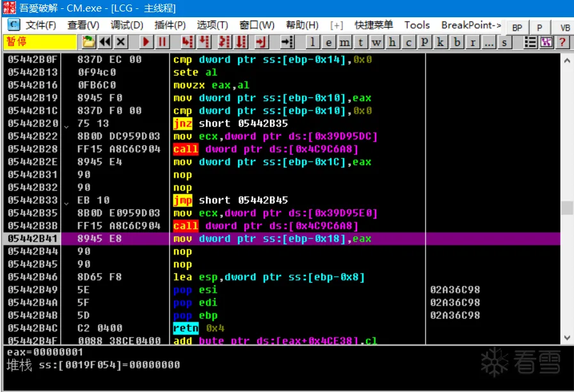Click the scrollbar down arrow
The image size is (574, 392).
point(567,337)
